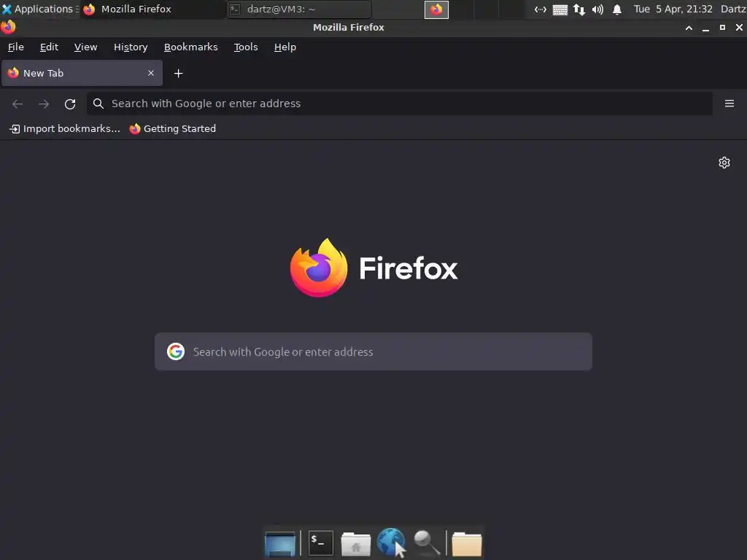Click the two-headed arrow tray icon
747x560 pixels.
(541, 9)
